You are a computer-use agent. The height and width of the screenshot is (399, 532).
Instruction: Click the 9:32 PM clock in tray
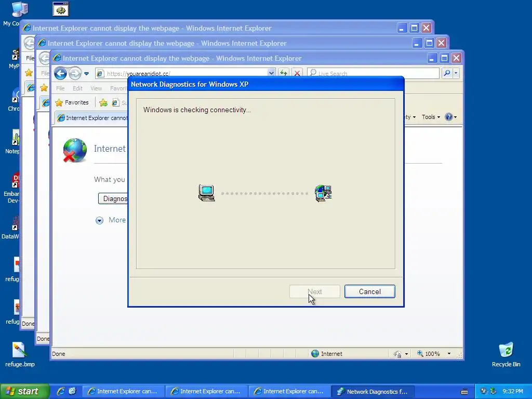(513, 391)
